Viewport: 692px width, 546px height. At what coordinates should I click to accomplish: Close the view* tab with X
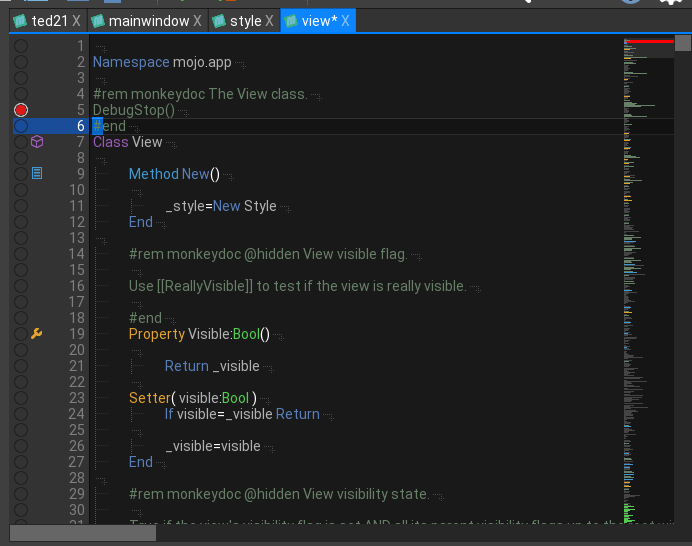point(346,21)
